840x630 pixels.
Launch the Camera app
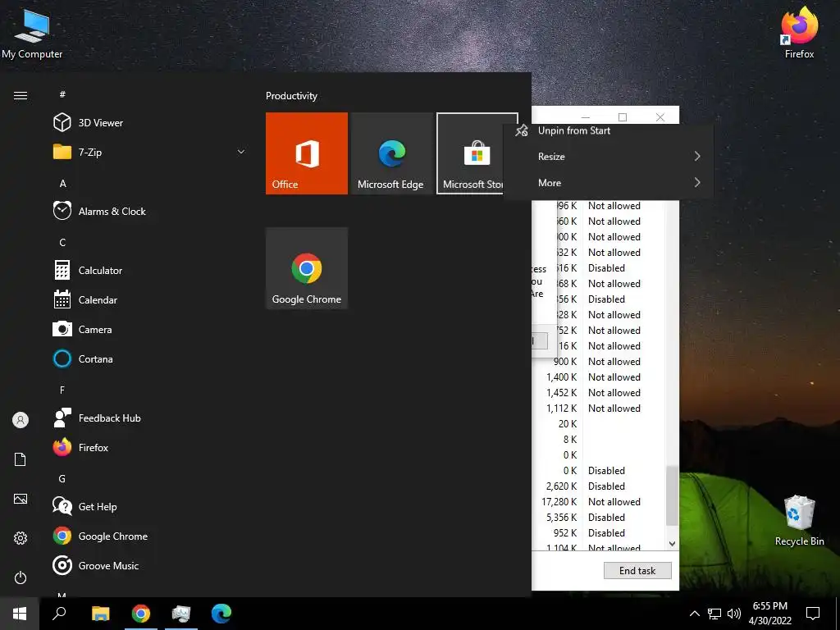pos(148,330)
